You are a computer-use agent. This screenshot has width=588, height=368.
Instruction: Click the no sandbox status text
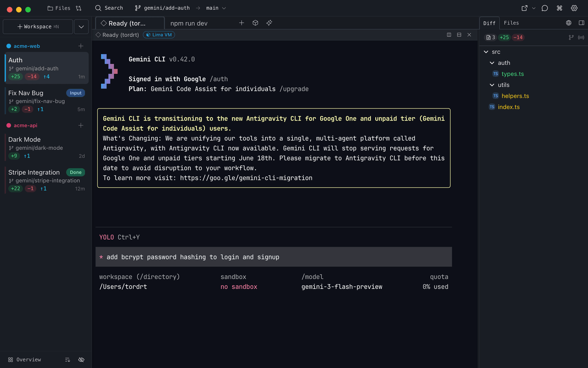click(239, 287)
